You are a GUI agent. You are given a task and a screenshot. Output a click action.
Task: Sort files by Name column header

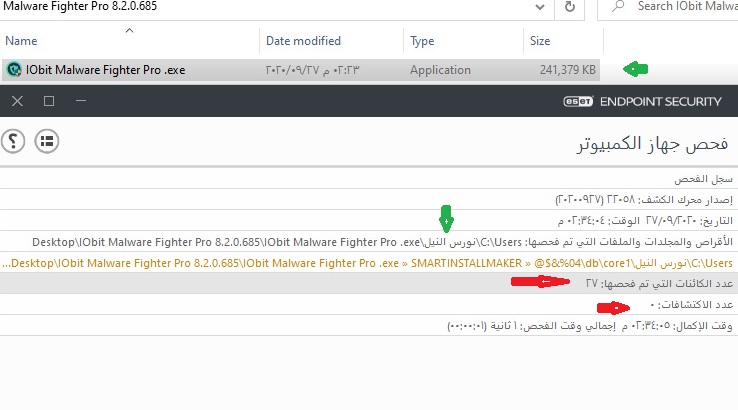click(60, 41)
